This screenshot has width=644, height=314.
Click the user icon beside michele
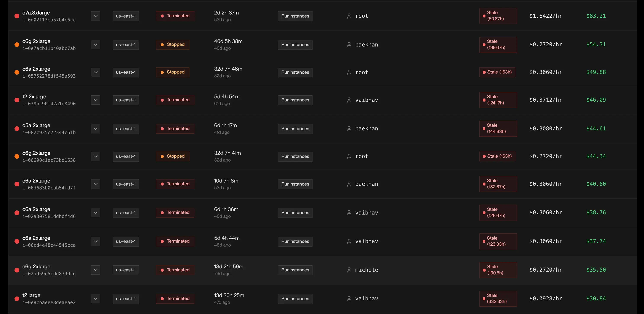(349, 270)
